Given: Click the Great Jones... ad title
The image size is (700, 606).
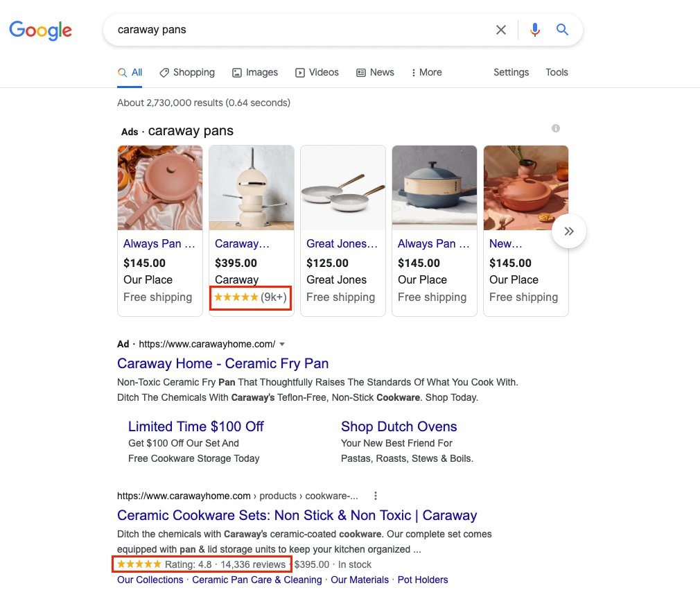Looking at the screenshot, I should 342,244.
